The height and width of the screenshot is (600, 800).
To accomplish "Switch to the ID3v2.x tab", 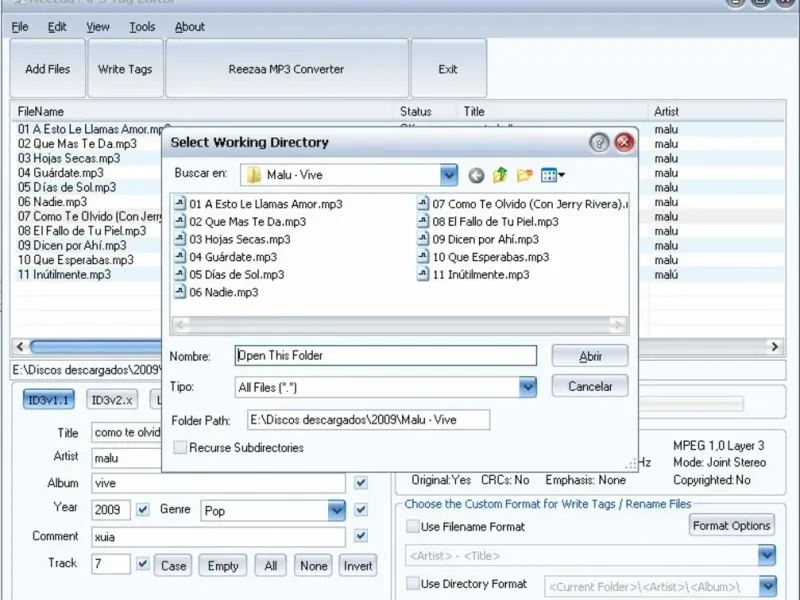I will pos(112,400).
